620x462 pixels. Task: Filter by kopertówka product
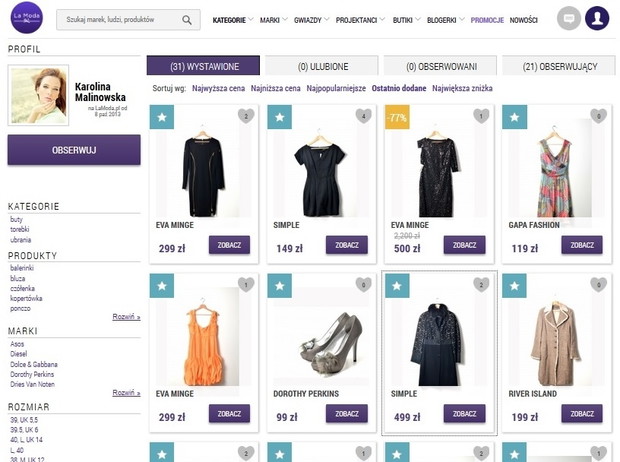26,298
